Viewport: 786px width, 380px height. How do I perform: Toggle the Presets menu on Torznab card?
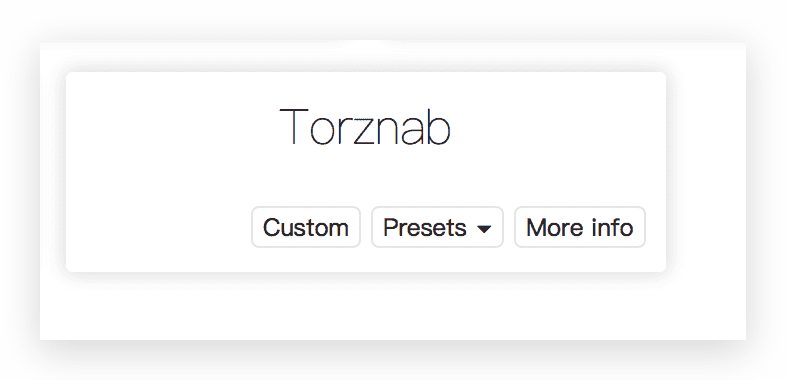[x=437, y=227]
